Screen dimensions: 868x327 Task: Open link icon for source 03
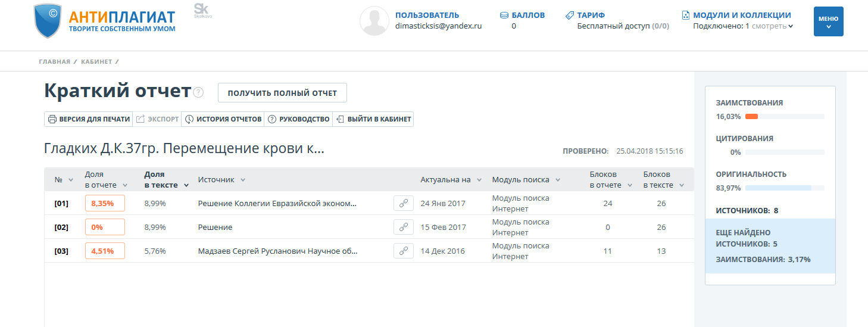(403, 251)
